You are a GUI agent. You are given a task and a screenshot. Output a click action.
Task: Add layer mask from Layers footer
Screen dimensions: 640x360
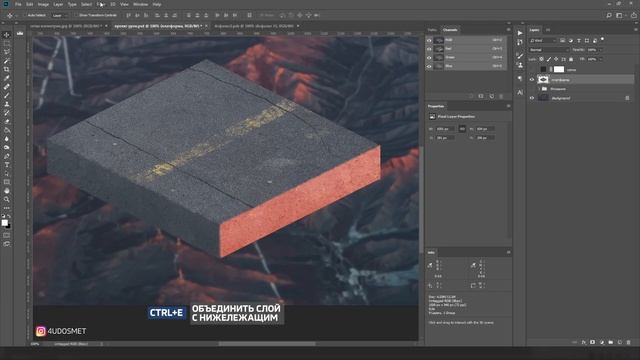point(593,342)
